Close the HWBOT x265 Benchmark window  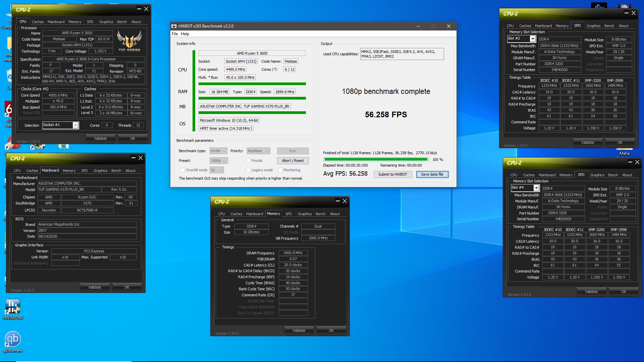click(x=449, y=26)
